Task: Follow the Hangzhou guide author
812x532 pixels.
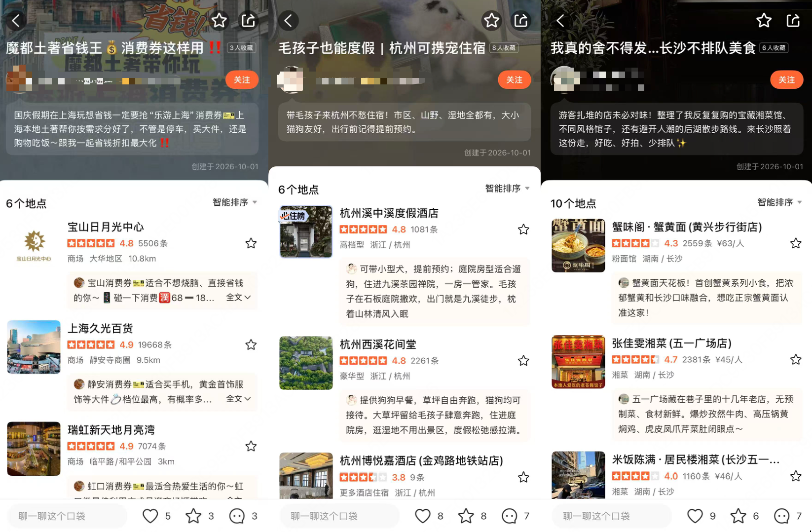Action: [514, 80]
